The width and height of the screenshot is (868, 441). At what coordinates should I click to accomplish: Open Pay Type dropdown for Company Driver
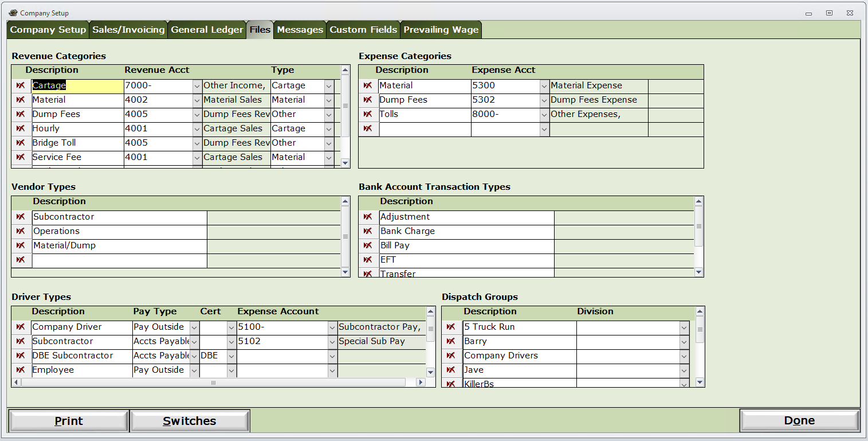(194, 327)
